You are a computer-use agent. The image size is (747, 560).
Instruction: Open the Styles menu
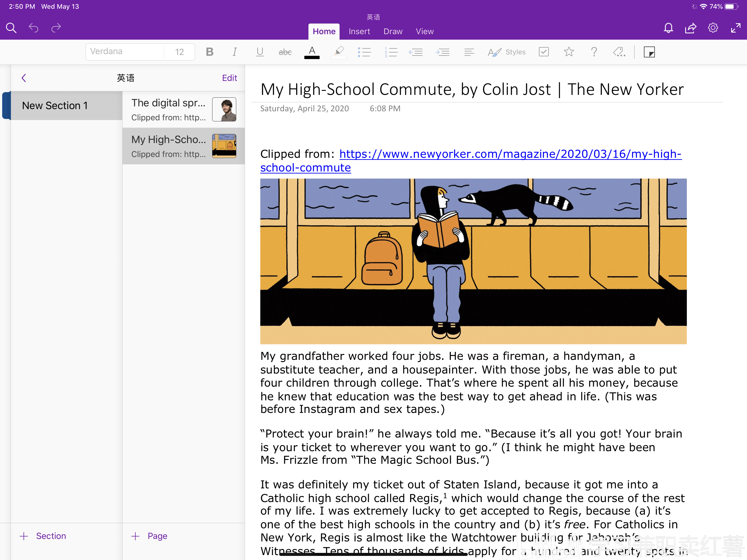[507, 52]
